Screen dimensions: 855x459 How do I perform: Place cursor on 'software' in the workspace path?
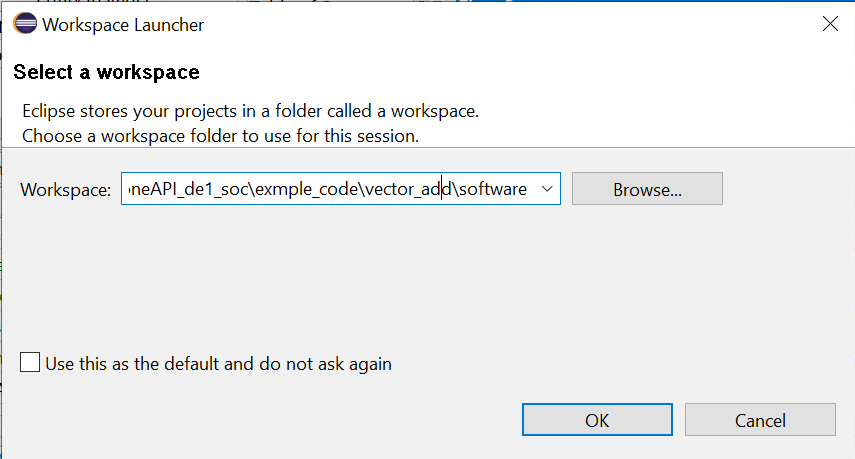pyautogui.click(x=493, y=189)
